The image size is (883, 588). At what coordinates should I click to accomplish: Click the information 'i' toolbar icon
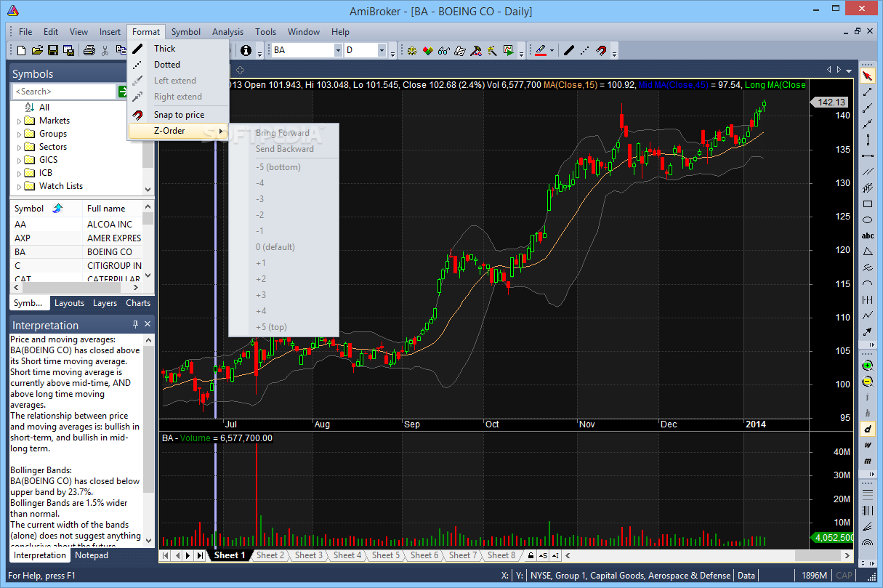(246, 50)
